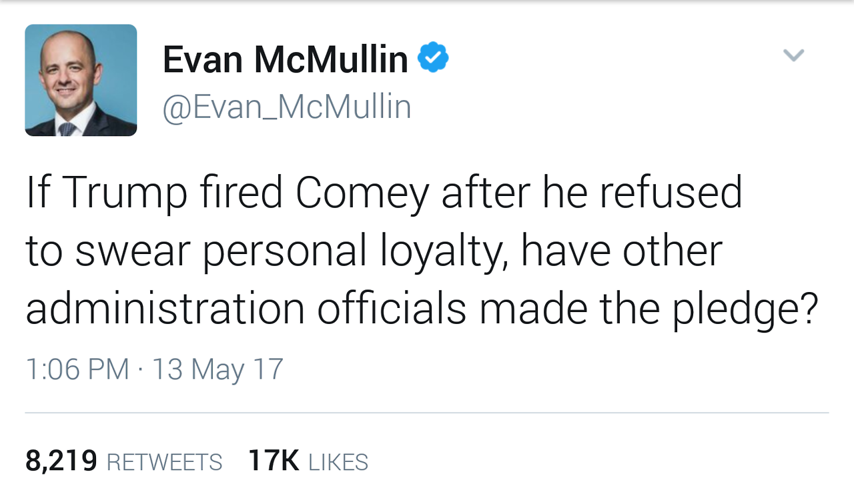Open the @Evan_McMullin handle link
Screen dimensions: 854x504
[287, 107]
